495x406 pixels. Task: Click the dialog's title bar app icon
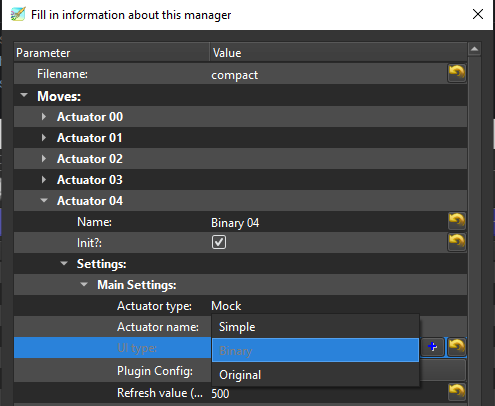(x=18, y=15)
